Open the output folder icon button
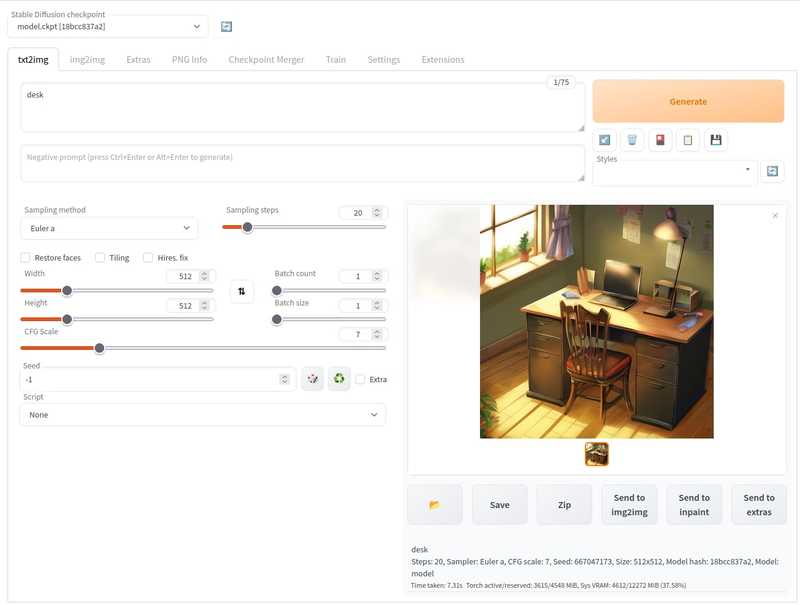The width and height of the screenshot is (800, 605). coord(435,505)
